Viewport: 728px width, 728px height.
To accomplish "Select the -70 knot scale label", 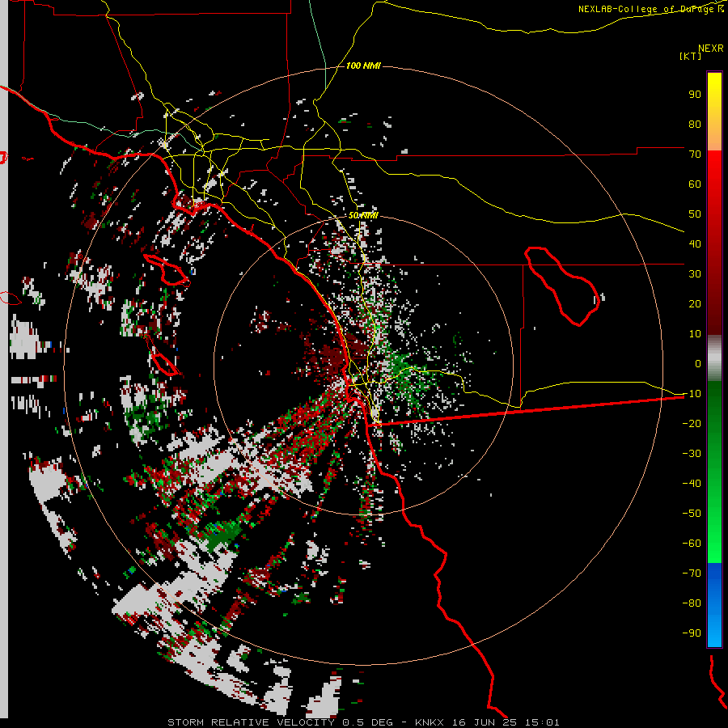I will point(692,574).
